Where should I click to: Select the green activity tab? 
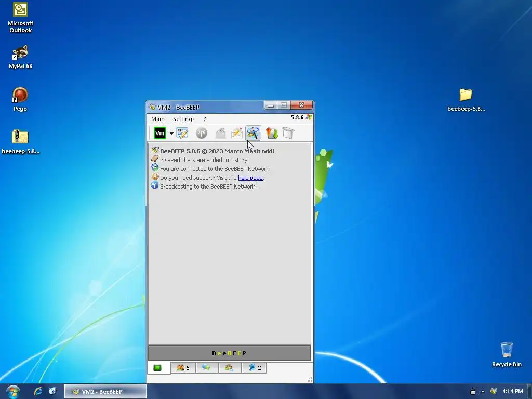point(157,368)
